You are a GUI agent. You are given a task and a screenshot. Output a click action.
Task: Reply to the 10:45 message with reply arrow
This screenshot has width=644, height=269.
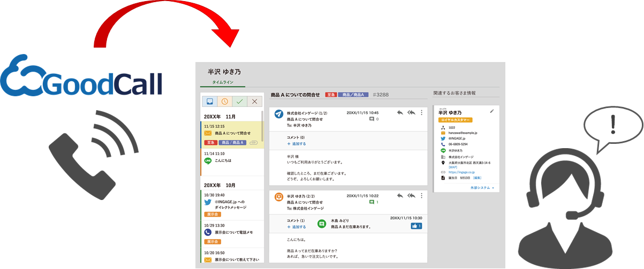[400, 113]
